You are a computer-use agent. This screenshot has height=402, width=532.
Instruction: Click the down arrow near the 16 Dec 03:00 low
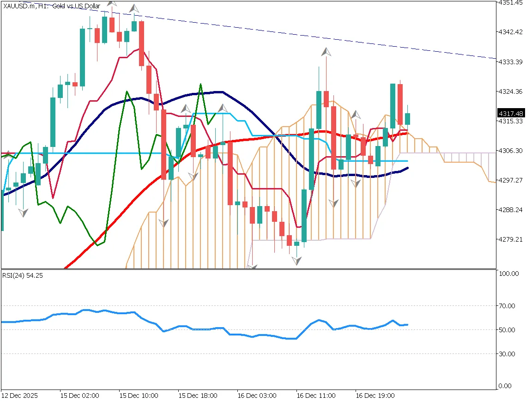(x=296, y=260)
